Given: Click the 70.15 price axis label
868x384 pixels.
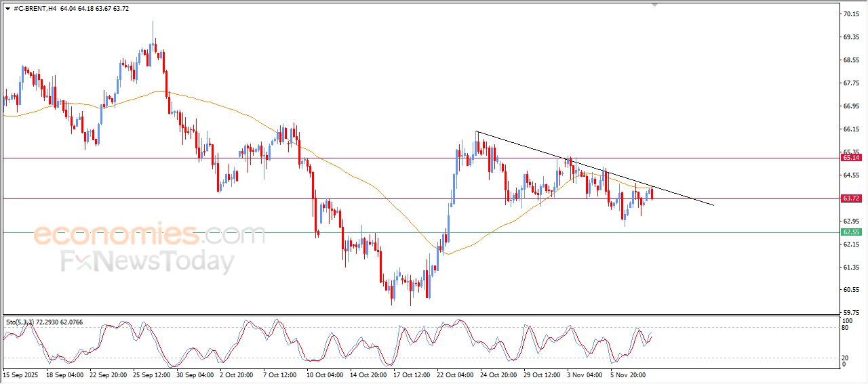Looking at the screenshot, I should point(850,14).
